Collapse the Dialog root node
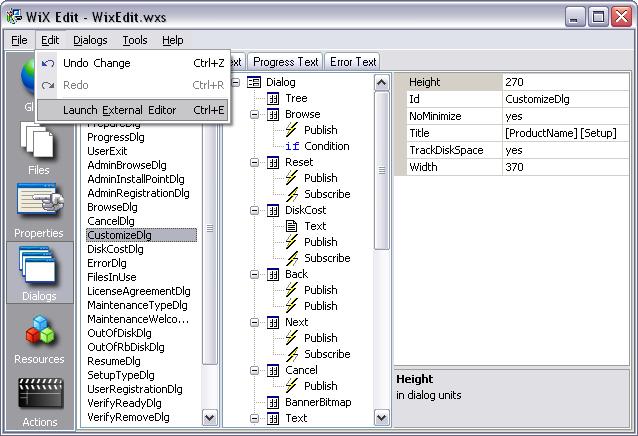This screenshot has width=638, height=436. pos(236,82)
